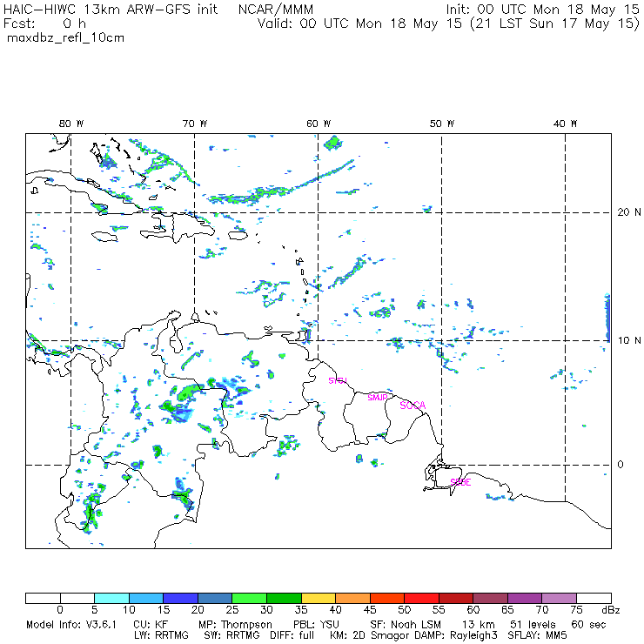Click the purple 65-70 dBz swatch
This screenshot has width=644, height=644.
pos(525,598)
